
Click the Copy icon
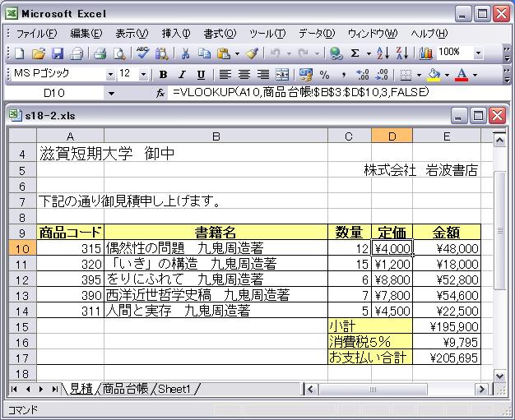(x=204, y=53)
